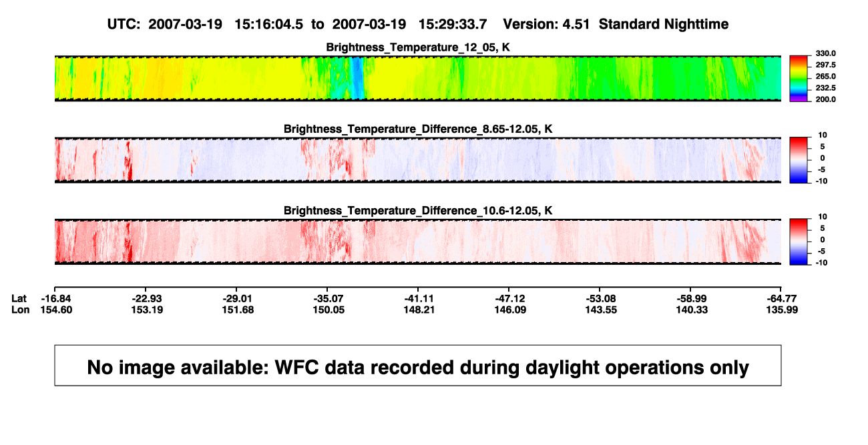The image size is (868, 445).
Task: Click latitude tick value -16.84
Action: (56, 298)
